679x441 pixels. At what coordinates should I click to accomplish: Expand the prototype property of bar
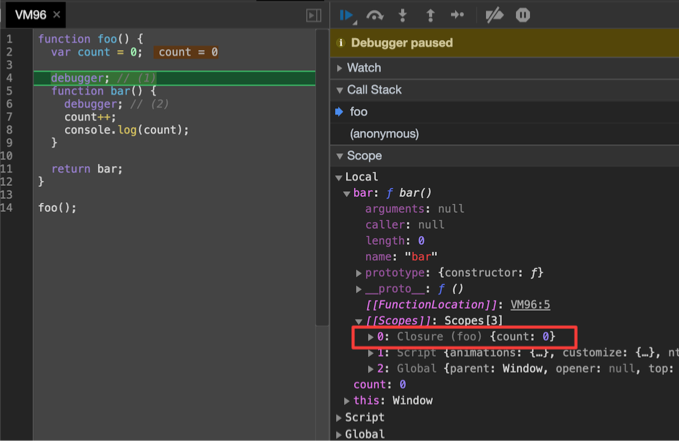pyautogui.click(x=359, y=273)
